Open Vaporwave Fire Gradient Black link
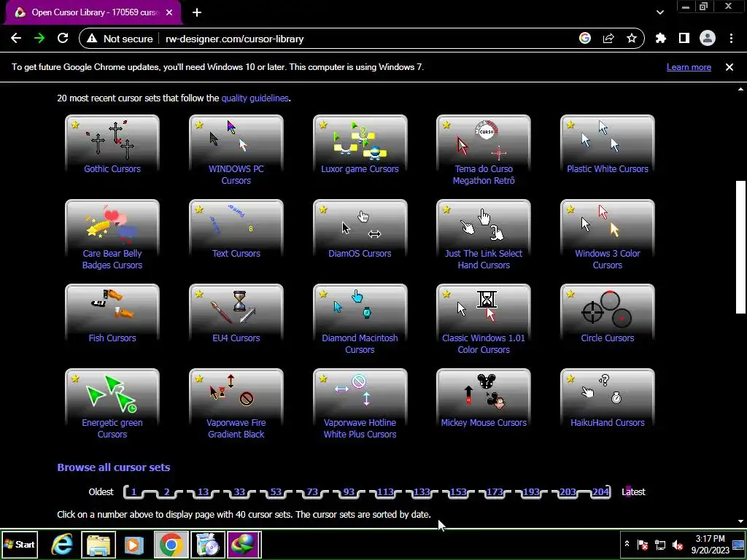 pos(236,428)
